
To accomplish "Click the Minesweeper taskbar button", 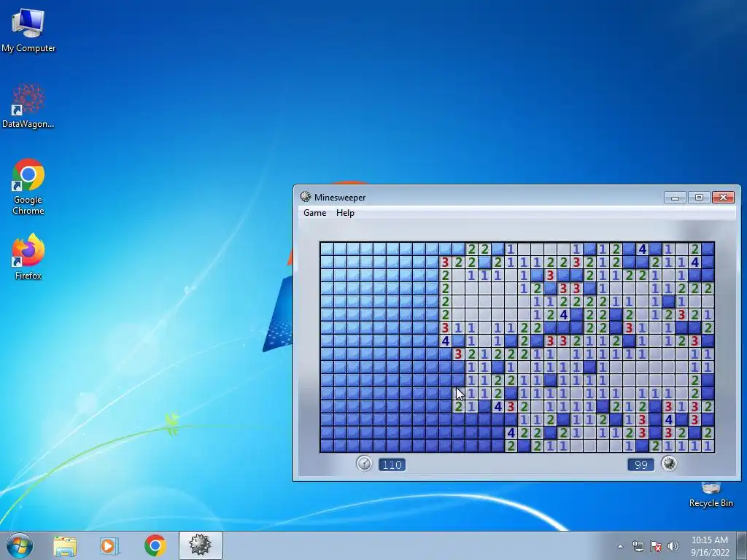I will click(200, 545).
